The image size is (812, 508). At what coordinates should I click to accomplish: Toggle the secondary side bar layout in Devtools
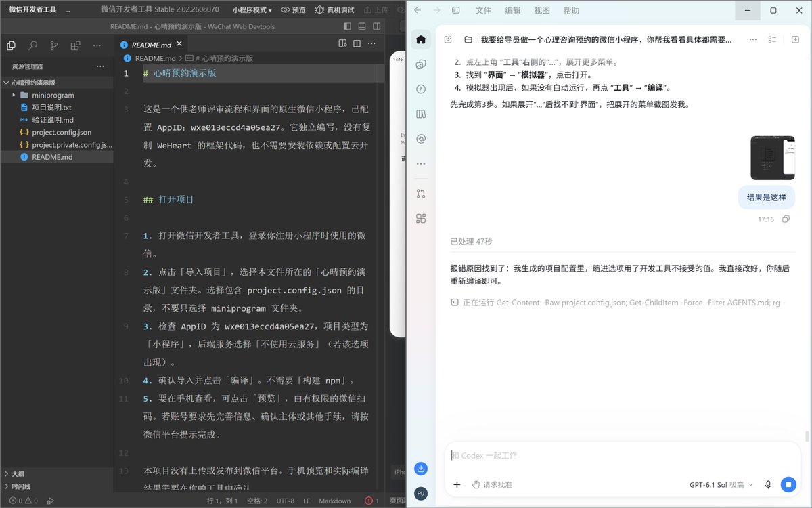[376, 26]
